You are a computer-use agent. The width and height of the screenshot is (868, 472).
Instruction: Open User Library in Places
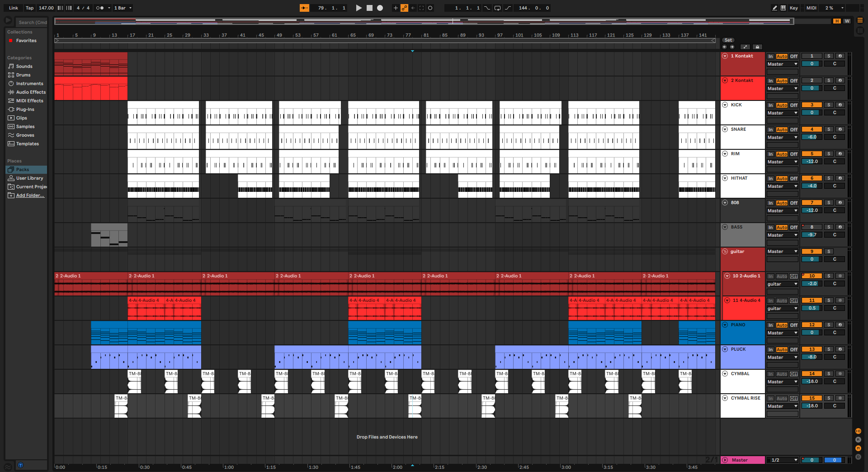25,178
